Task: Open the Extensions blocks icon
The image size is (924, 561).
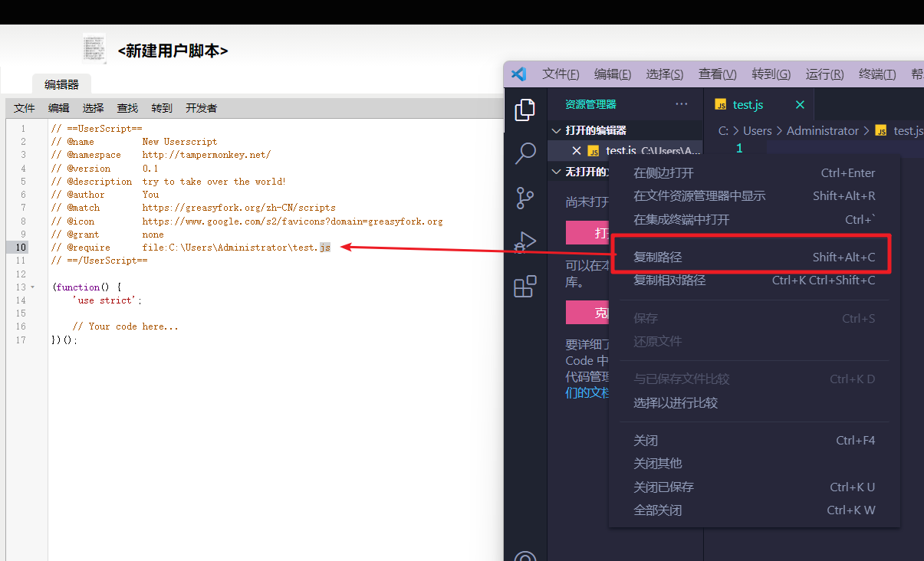Action: click(524, 287)
